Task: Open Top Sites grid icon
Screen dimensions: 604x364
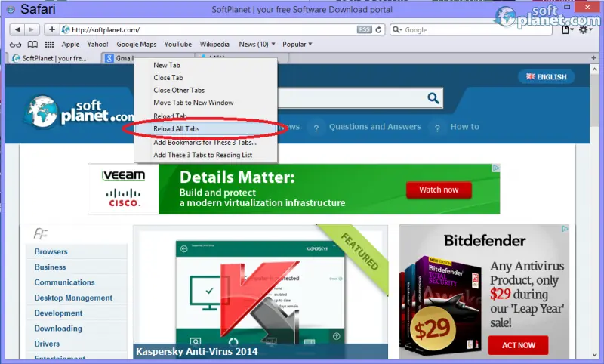Action: tap(49, 45)
